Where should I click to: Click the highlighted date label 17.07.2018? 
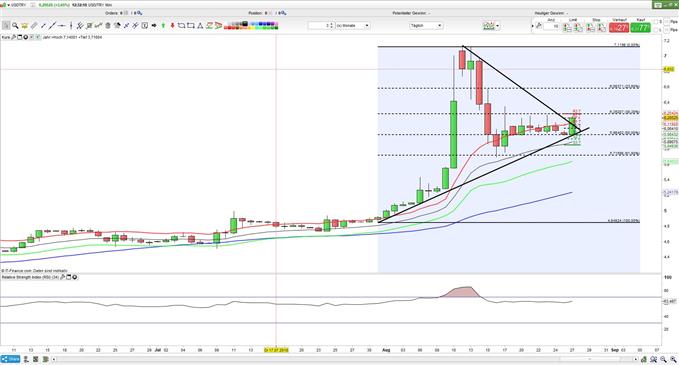pyautogui.click(x=276, y=350)
